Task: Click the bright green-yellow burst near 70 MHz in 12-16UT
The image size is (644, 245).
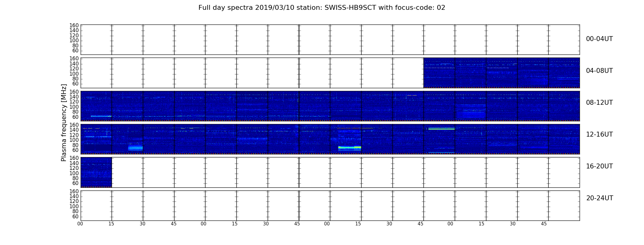Action: pyautogui.click(x=350, y=148)
